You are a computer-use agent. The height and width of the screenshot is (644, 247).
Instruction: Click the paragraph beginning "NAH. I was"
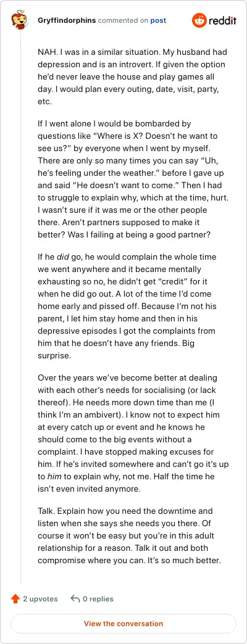(132, 77)
